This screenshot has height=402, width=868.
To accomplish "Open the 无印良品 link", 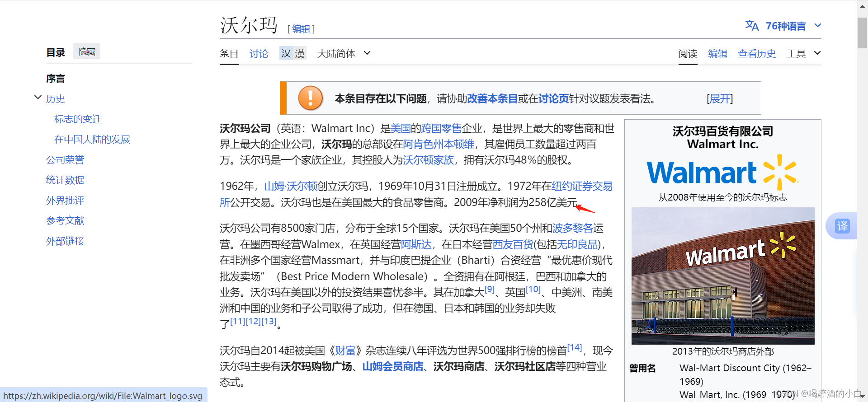I will (577, 244).
